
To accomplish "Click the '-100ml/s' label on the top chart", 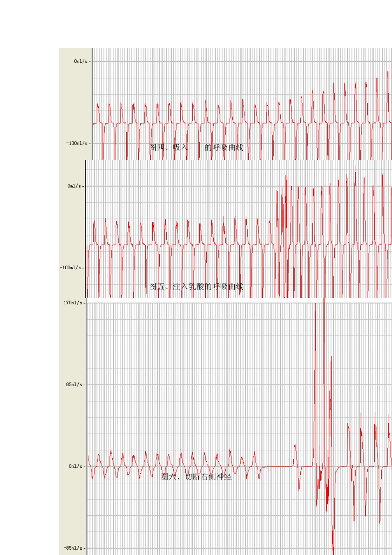I will tap(77, 143).
